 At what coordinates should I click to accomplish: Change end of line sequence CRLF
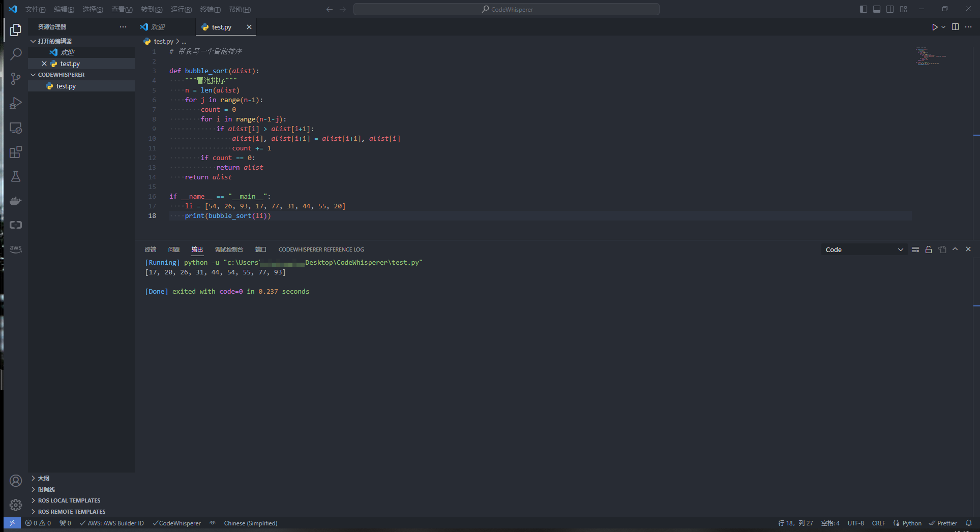[x=878, y=523]
